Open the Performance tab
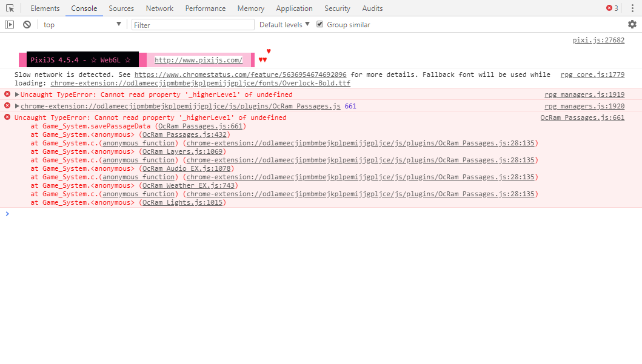This screenshot has height=364, width=642. [206, 8]
